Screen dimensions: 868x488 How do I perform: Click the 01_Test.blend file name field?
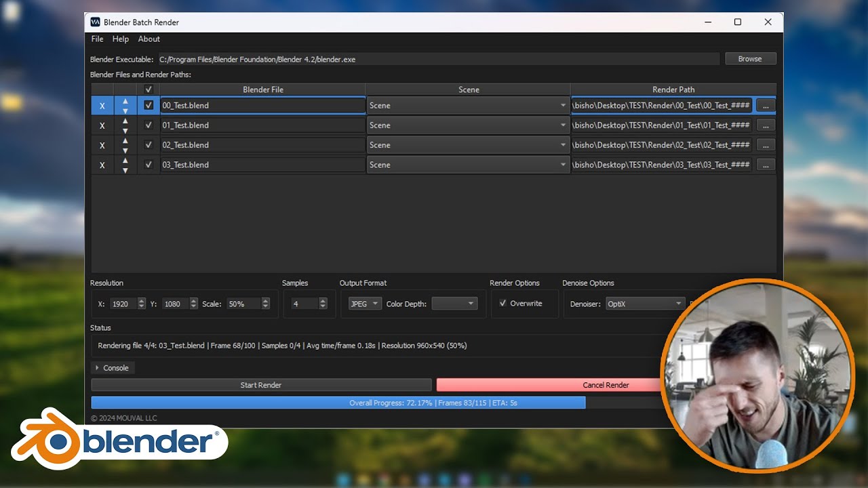point(263,125)
